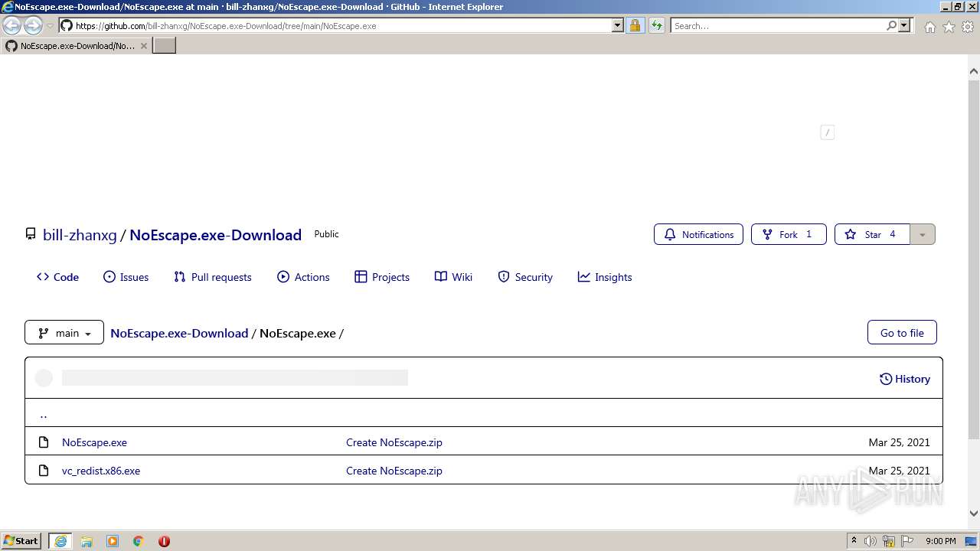Open the Projects tab

382,277
